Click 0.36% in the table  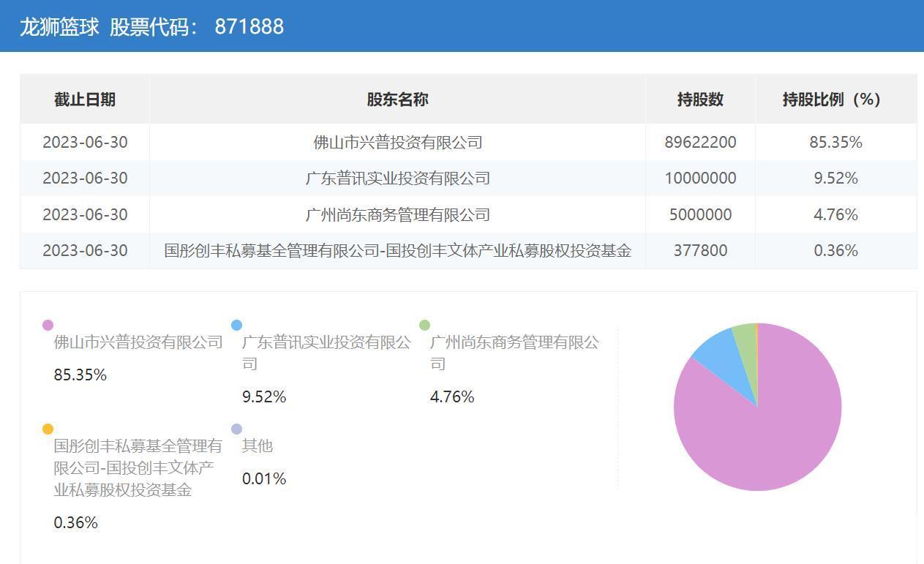[835, 251]
